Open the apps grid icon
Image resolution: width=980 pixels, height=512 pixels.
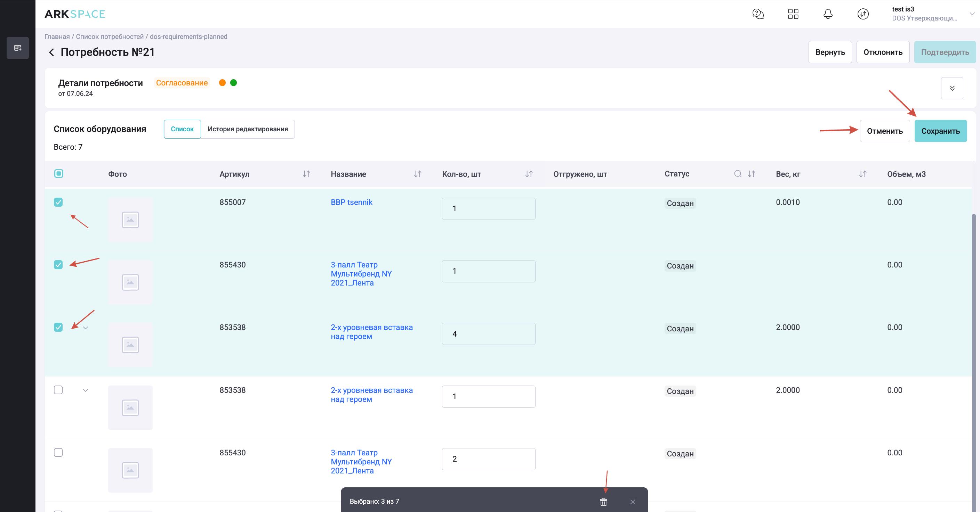pos(793,14)
